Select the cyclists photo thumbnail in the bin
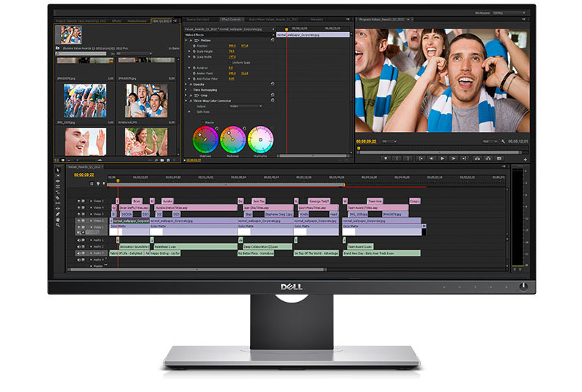582x392 pixels. (85, 100)
